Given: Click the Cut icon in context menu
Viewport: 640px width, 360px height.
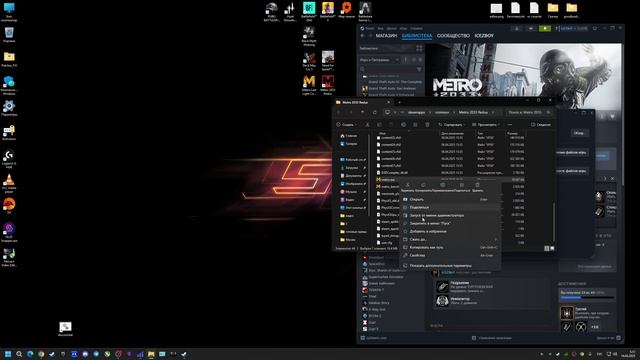Looking at the screenshot, I should pos(407,186).
